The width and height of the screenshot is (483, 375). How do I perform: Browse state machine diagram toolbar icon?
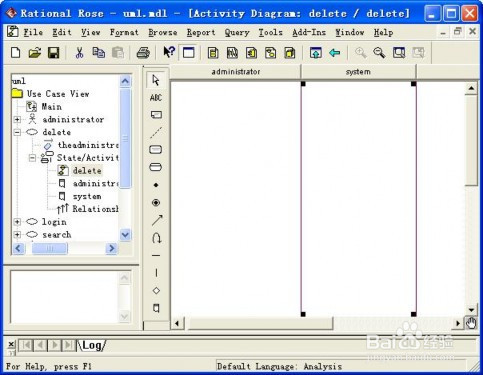pyautogui.click(x=270, y=53)
